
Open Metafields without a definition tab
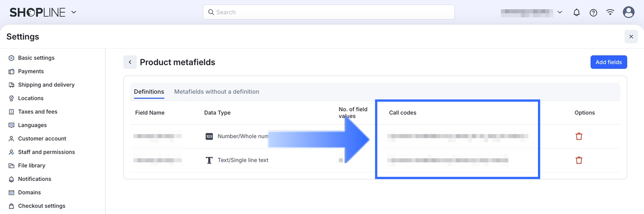pos(216,92)
